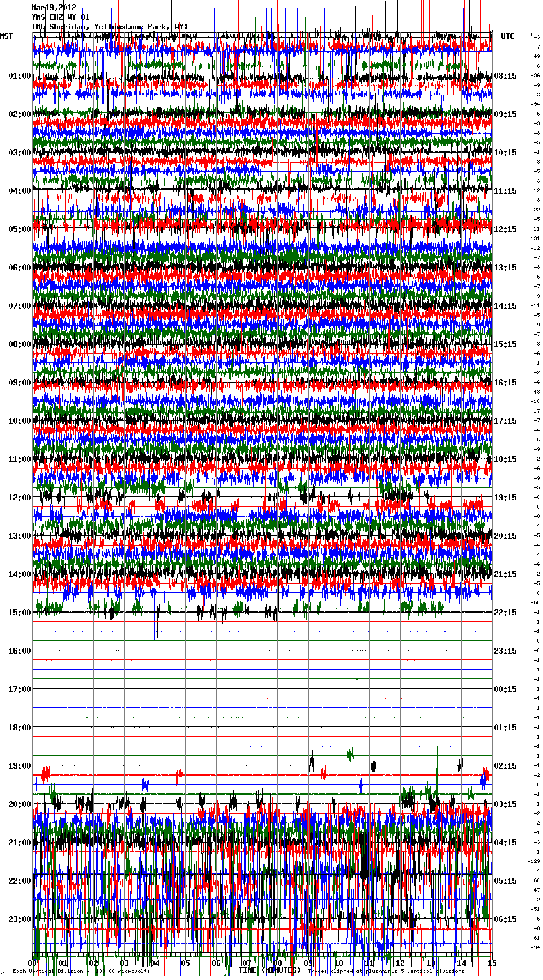This screenshot has height=980, width=543.
Task: Click the DC column header
Action: pos(531,34)
